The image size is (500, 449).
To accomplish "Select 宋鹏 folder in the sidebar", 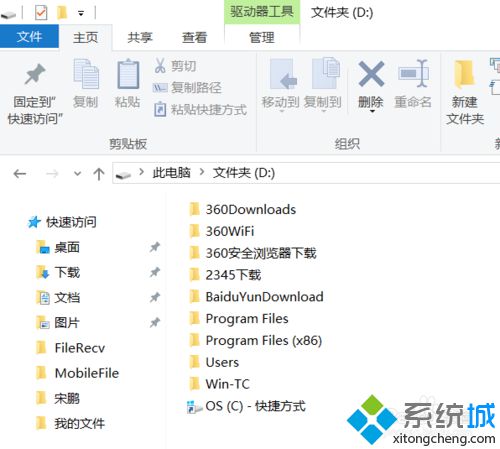I will (x=58, y=398).
